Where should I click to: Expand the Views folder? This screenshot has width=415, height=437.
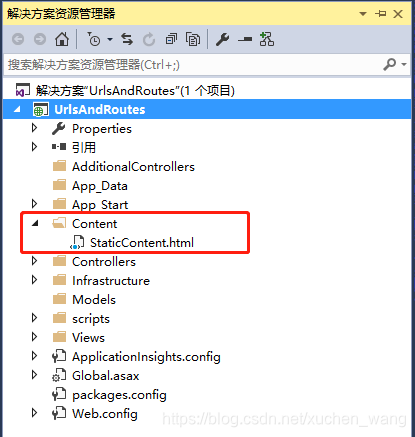click(34, 337)
